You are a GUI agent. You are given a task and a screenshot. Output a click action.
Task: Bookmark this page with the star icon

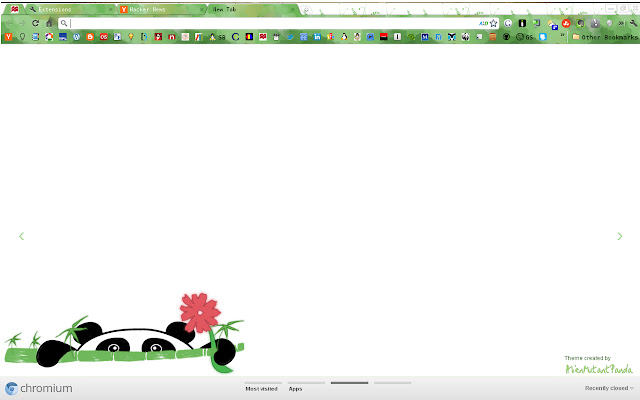click(493, 23)
